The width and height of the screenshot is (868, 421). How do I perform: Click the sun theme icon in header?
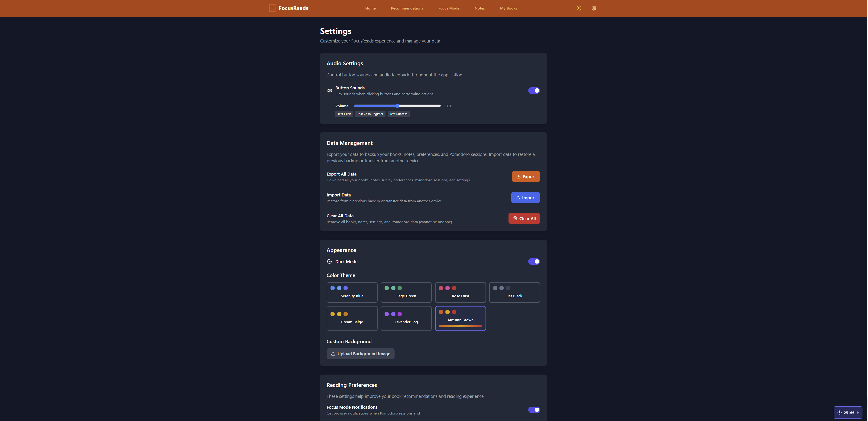579,8
